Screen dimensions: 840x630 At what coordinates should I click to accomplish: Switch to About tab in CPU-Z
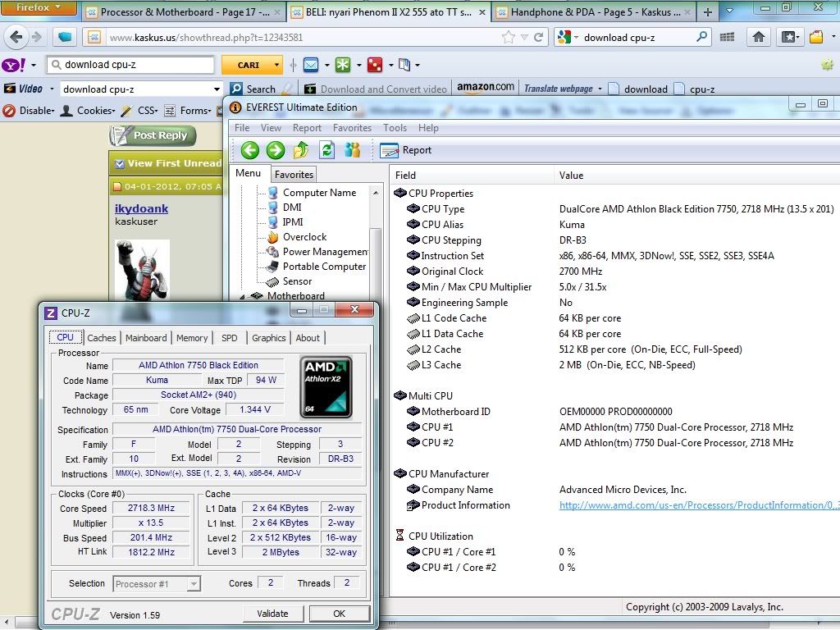tap(308, 338)
